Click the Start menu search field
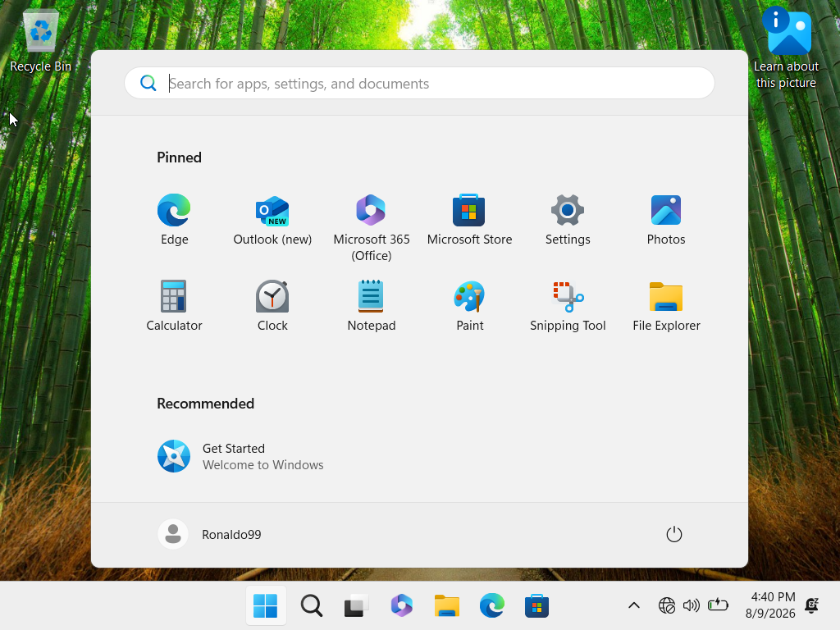Image resolution: width=840 pixels, height=630 pixels. [x=419, y=83]
